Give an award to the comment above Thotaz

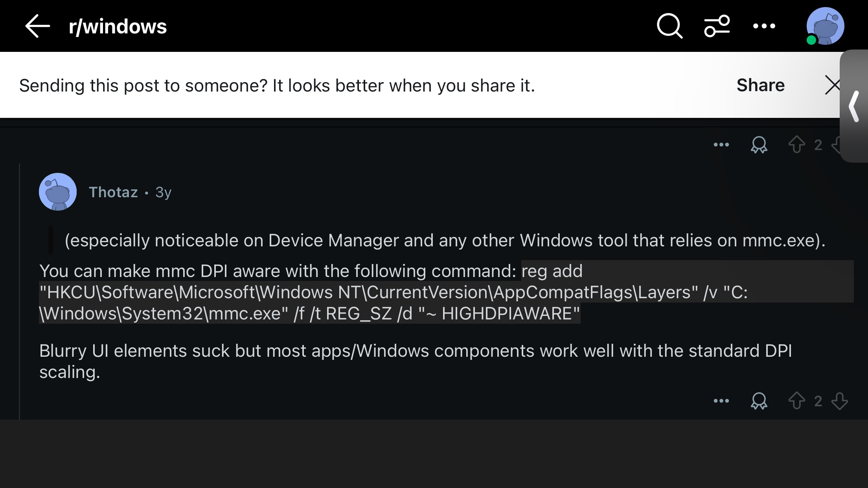[x=759, y=145]
